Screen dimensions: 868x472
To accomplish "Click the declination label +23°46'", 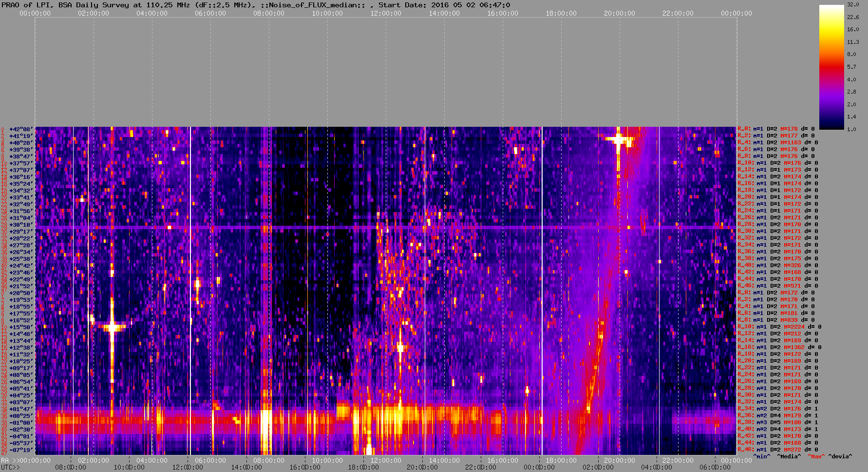I will click(x=21, y=273).
